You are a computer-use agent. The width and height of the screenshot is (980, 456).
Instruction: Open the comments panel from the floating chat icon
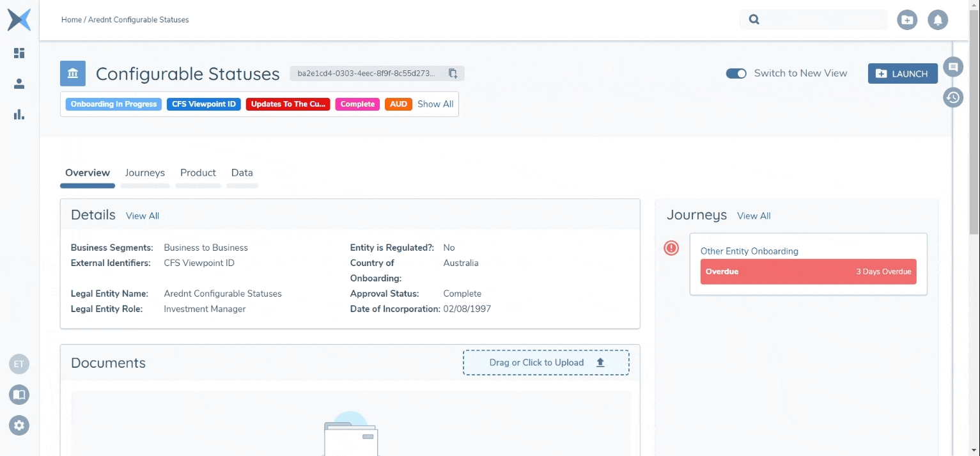point(953,67)
